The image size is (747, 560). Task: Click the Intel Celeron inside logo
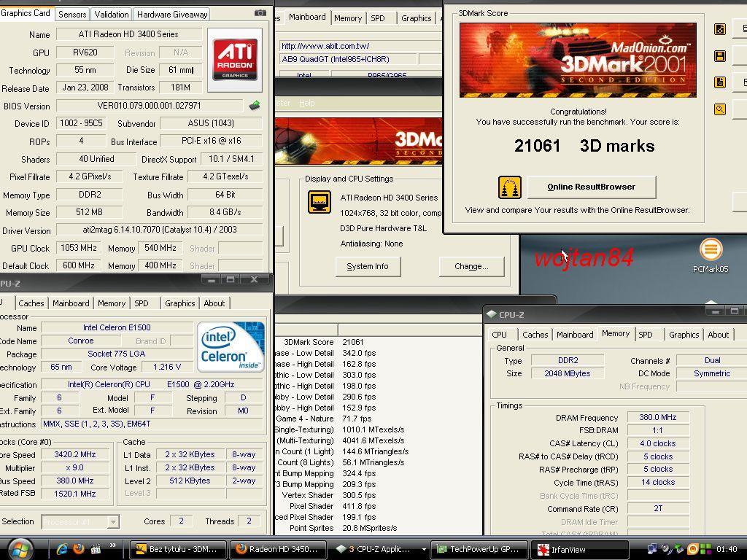(x=231, y=346)
